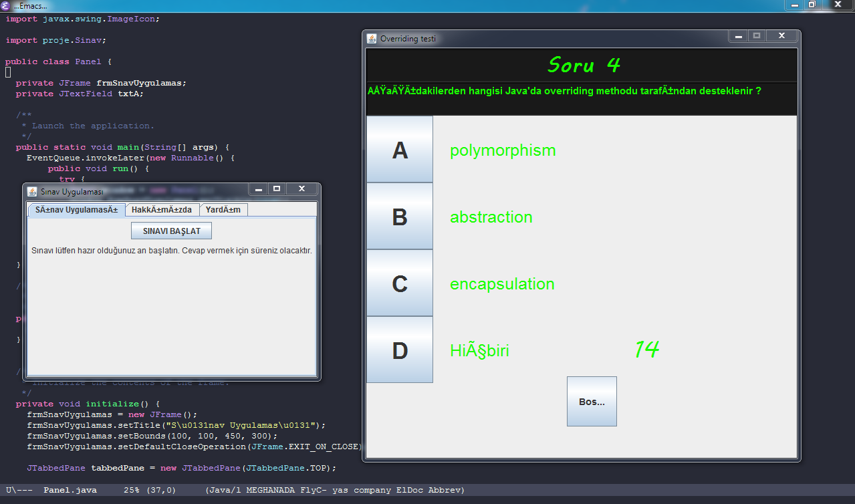
Task: Choose answer B button
Action: (400, 216)
